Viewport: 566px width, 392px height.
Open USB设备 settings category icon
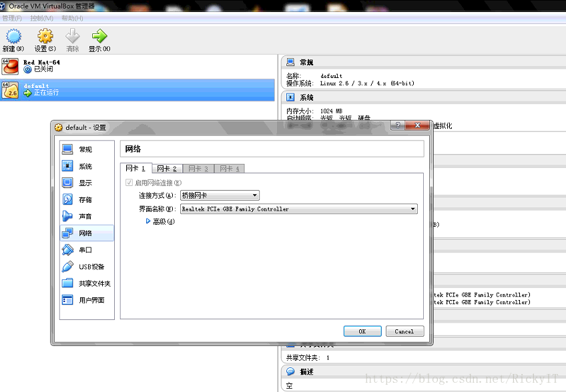(x=67, y=267)
